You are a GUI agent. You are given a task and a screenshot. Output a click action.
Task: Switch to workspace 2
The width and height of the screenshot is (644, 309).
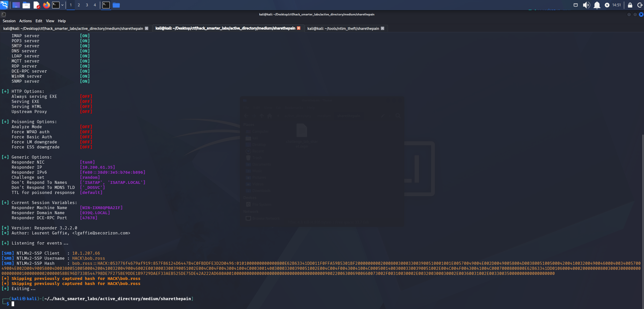[x=79, y=5]
